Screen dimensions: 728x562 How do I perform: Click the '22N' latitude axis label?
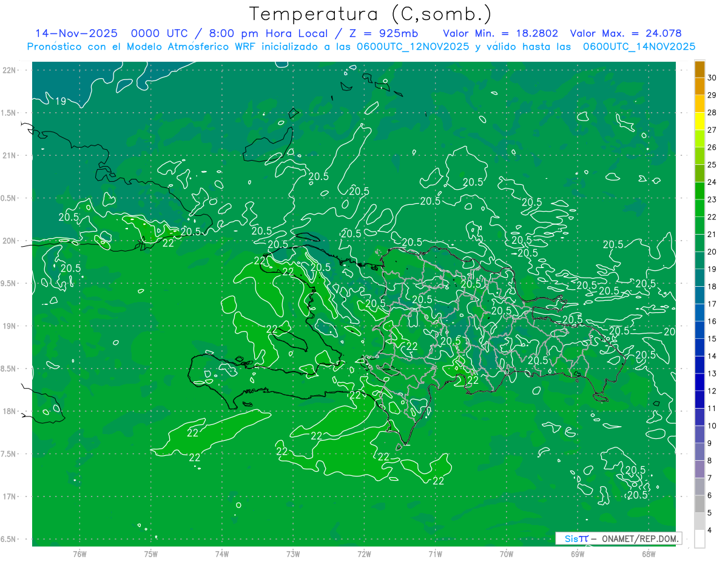(9, 70)
